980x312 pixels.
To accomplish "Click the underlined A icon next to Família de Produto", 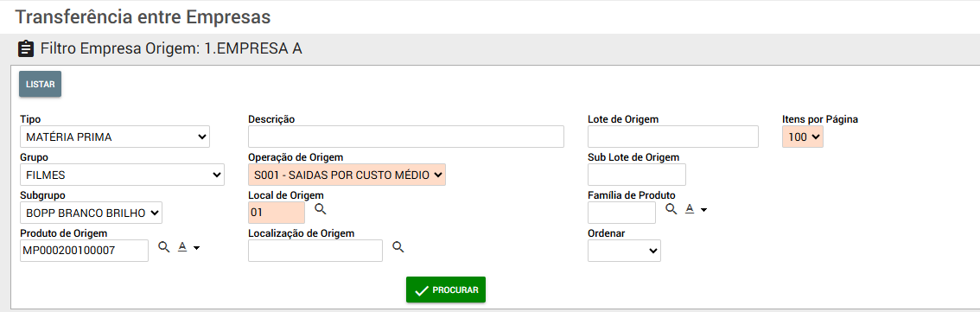I will pos(690,209).
